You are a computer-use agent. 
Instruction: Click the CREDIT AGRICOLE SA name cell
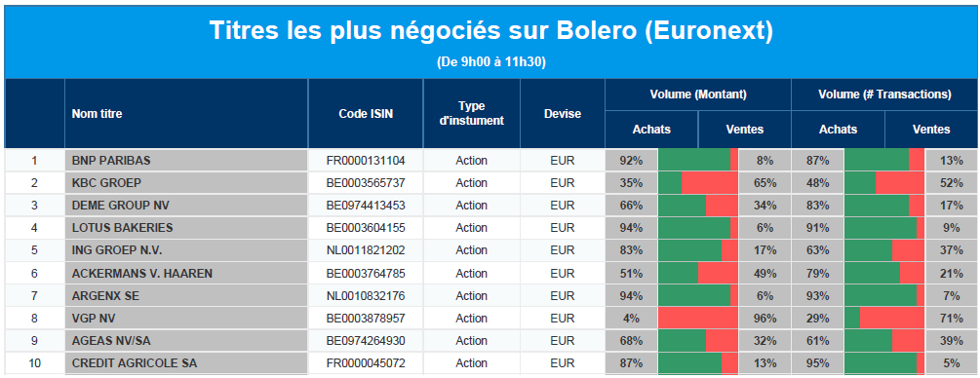(x=186, y=363)
